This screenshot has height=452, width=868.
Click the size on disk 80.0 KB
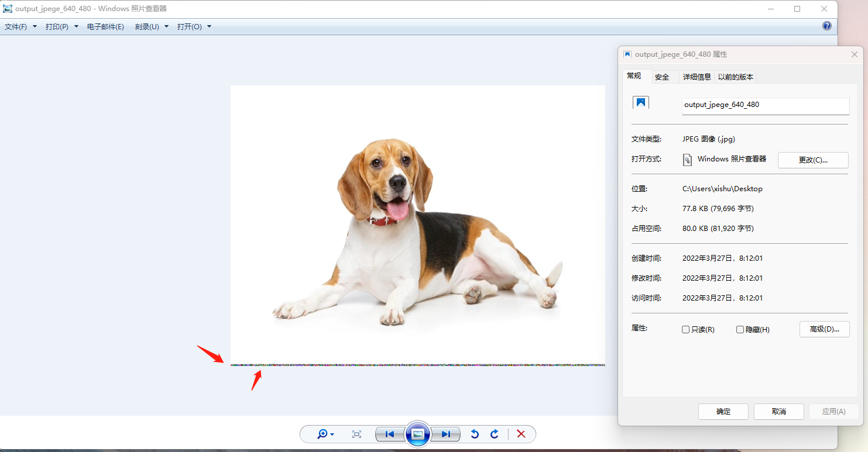[718, 229]
